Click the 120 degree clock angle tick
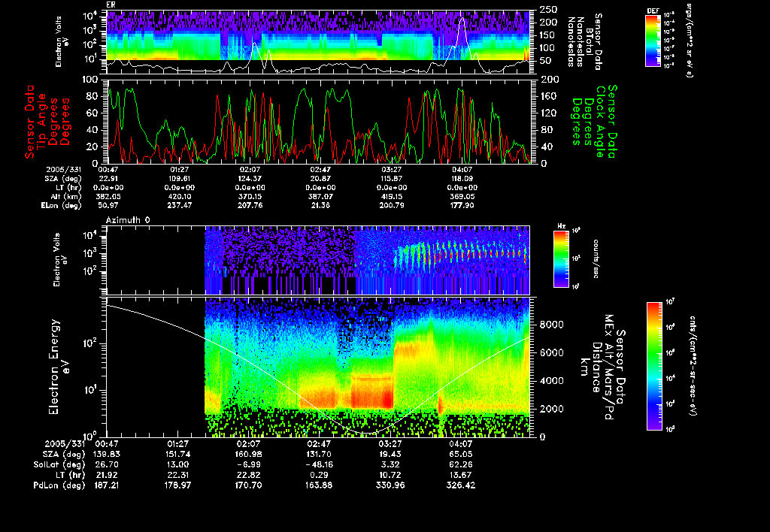The width and height of the screenshot is (770, 532). pos(548,113)
